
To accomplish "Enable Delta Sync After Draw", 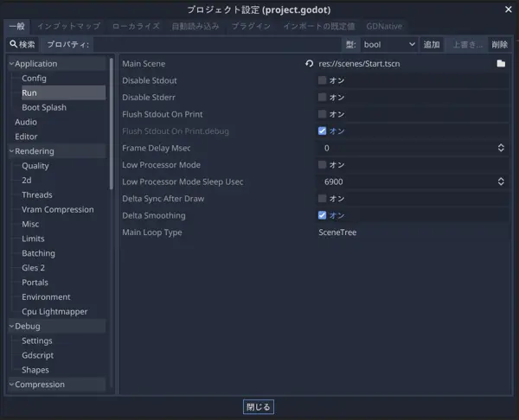I will coord(322,199).
